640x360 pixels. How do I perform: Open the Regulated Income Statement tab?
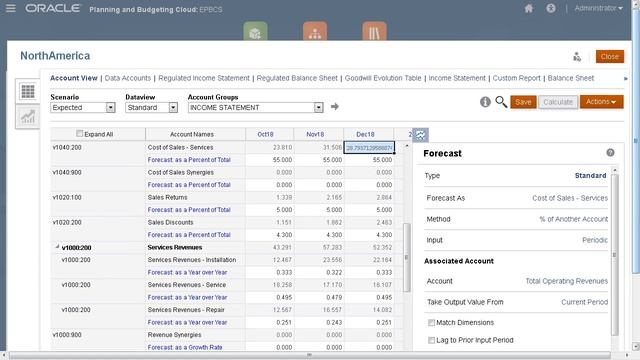[x=204, y=78]
